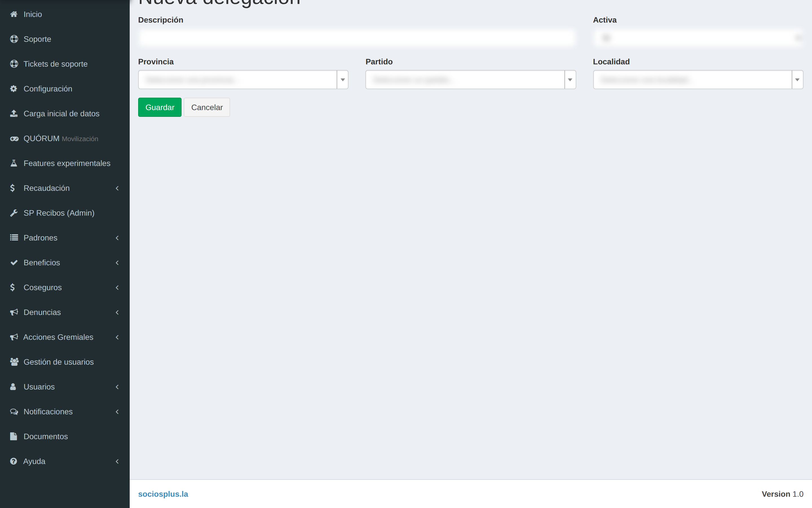Screen dimensions: 812x508
Task: Open the sociosplus.la footer link
Action: point(163,494)
